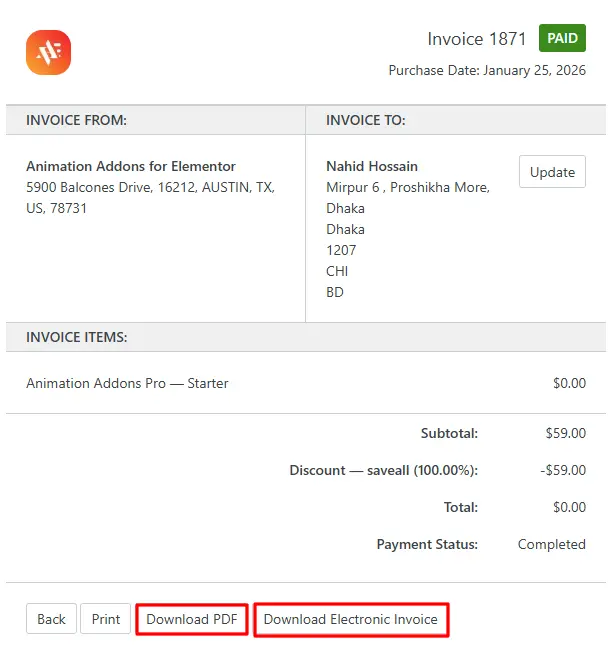Click the Animation Addons Pro — Starter item

point(127,383)
